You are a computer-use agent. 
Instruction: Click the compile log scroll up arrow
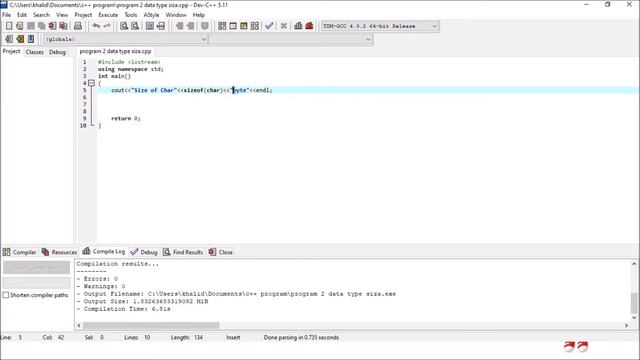pos(634,264)
